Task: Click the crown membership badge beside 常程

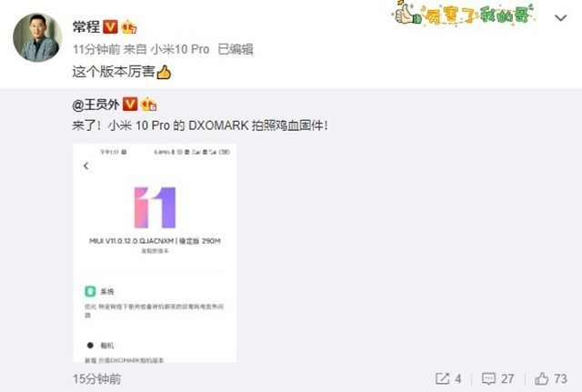Action: (x=128, y=26)
